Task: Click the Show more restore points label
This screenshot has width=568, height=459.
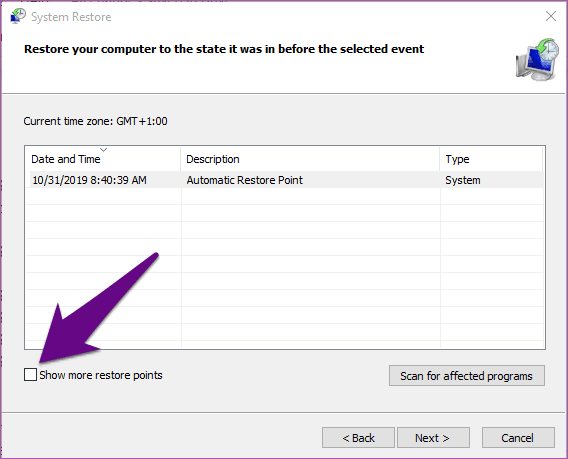Action: click(101, 375)
